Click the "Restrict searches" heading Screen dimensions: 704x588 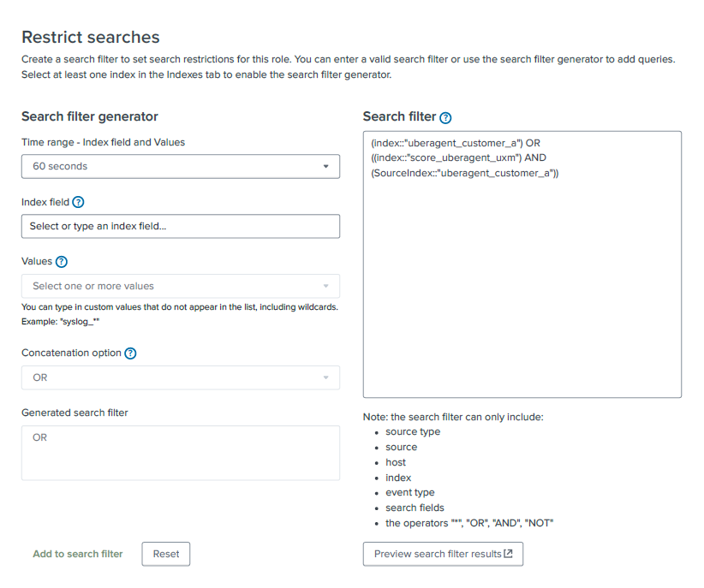[91, 38]
